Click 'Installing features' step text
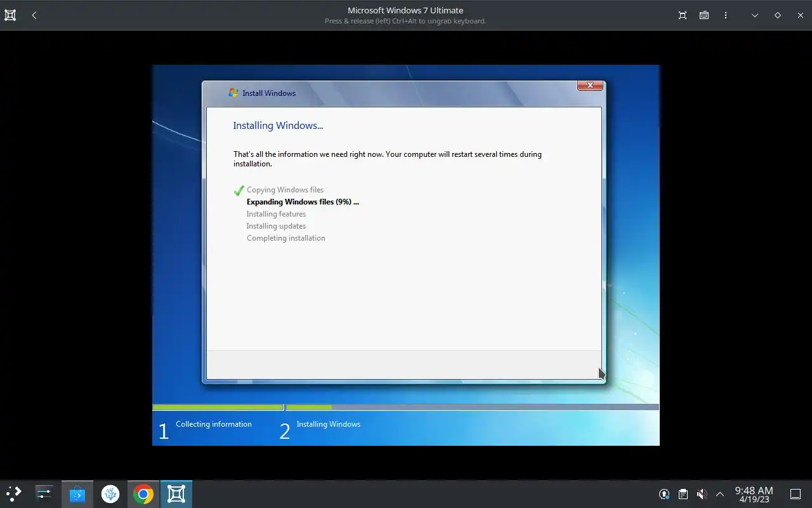812x508 pixels. pos(276,214)
